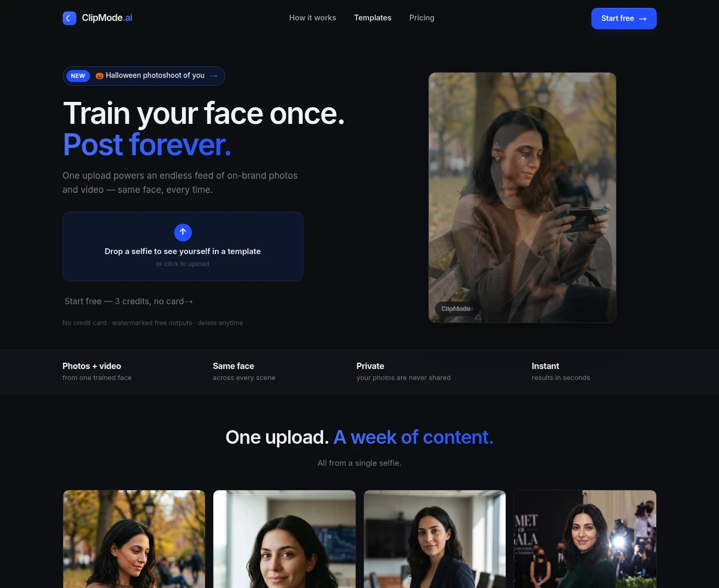Click 'No credit card' disclaimer line

(153, 323)
